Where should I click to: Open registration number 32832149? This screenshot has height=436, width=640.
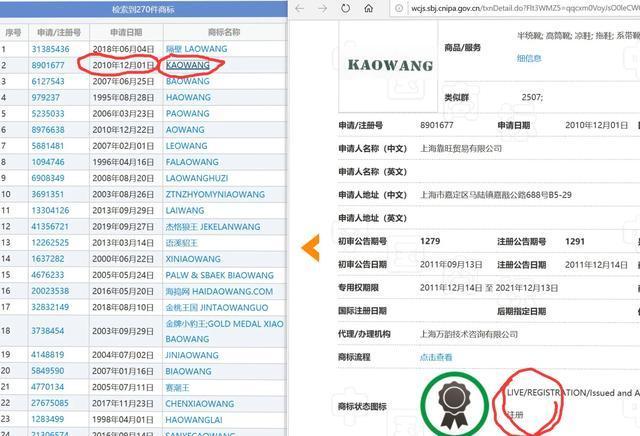pos(51,307)
